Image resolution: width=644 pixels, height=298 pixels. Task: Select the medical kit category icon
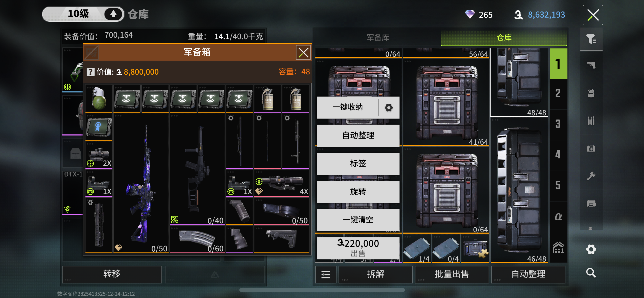pos(591,148)
